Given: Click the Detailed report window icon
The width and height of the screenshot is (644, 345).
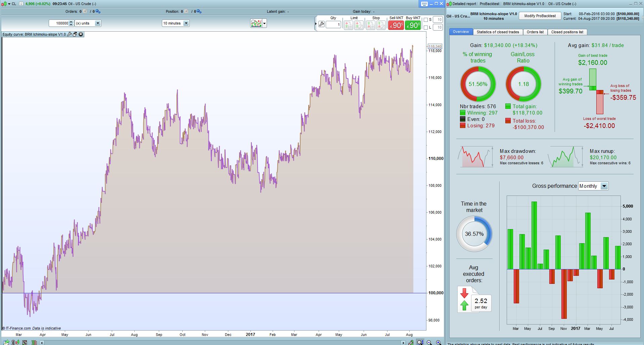Looking at the screenshot, I should [x=450, y=4].
